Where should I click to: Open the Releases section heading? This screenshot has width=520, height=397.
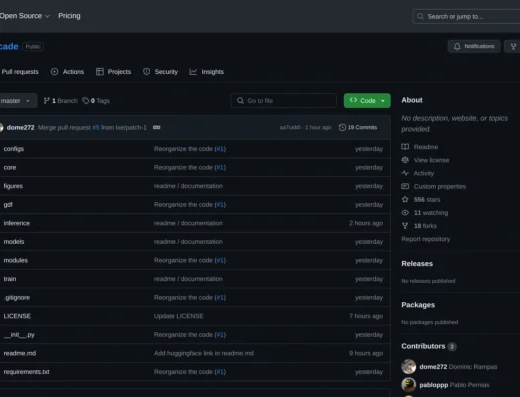coord(417,263)
